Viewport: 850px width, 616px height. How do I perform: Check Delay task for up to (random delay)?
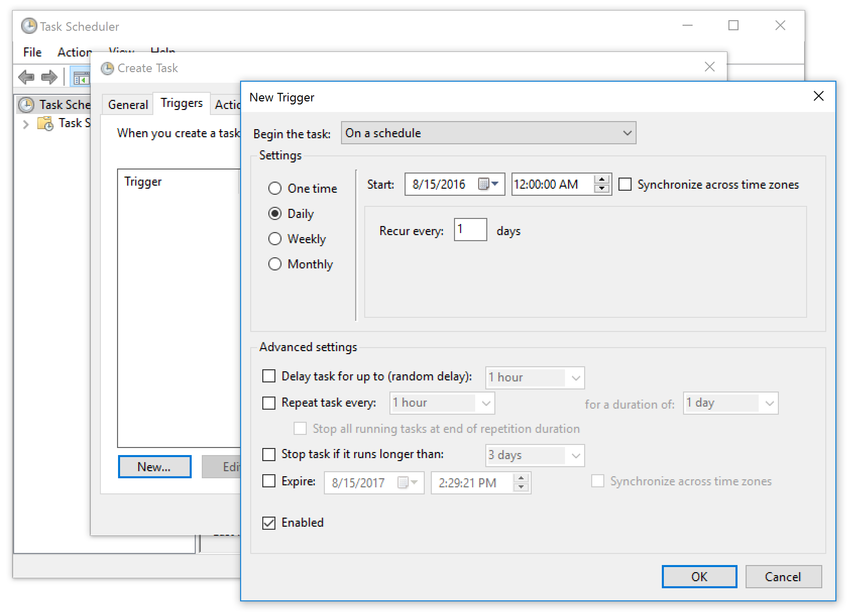pyautogui.click(x=269, y=376)
